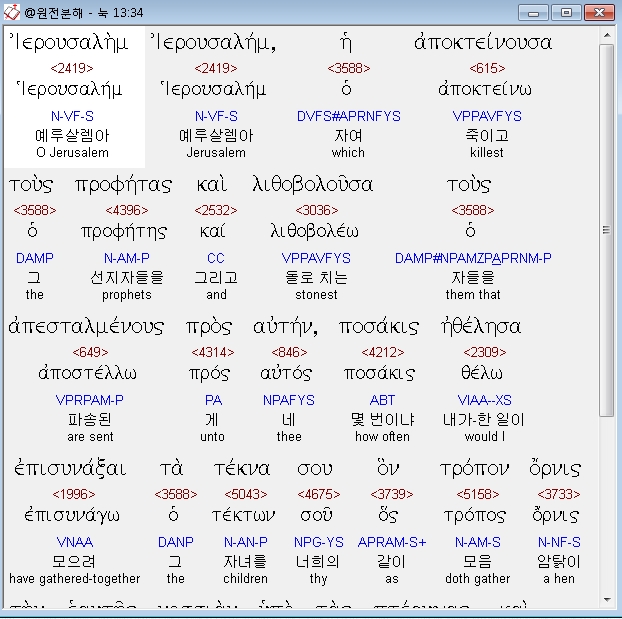Viewport: 622px width, 619px height.
Task: Click the Greek word προφήτας
Action: pos(123,185)
